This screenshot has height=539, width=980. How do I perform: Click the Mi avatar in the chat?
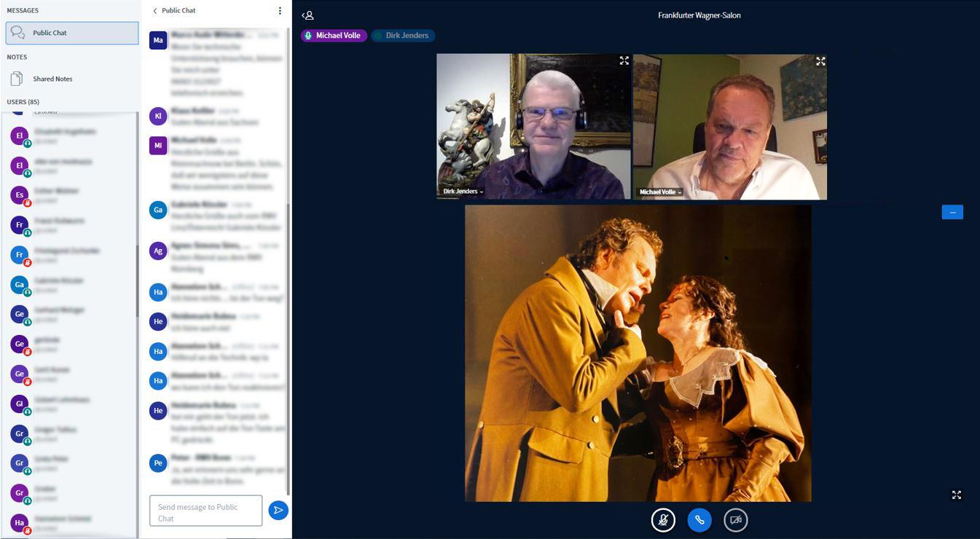point(158,145)
